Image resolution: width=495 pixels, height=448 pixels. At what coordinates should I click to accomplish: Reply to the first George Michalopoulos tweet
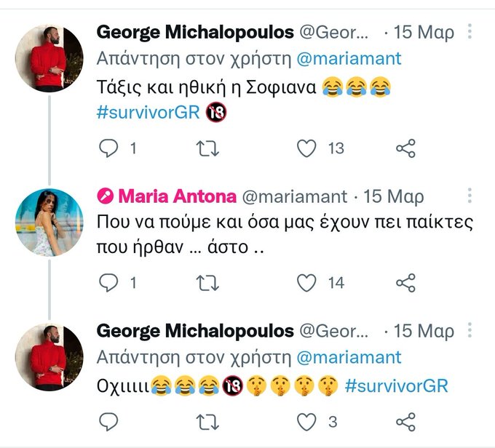point(108,148)
